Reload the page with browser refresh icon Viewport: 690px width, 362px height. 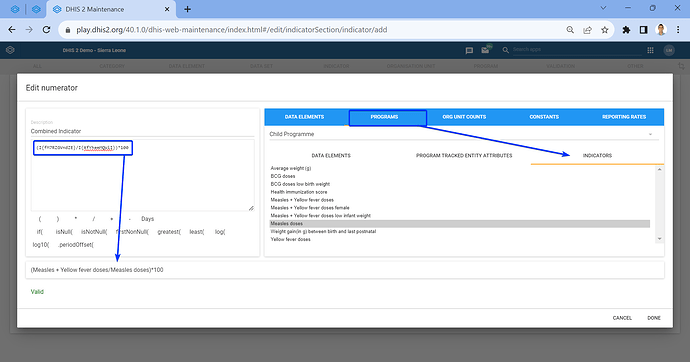[46, 30]
